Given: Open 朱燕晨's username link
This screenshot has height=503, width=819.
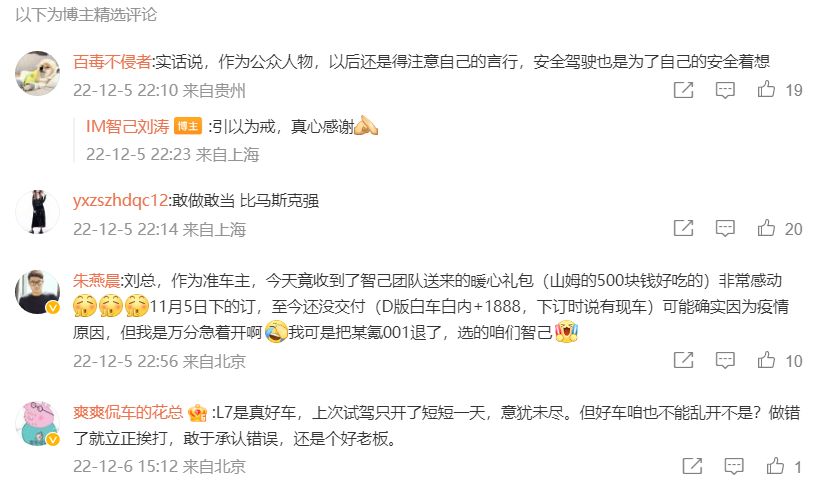Looking at the screenshot, I should pos(96,280).
